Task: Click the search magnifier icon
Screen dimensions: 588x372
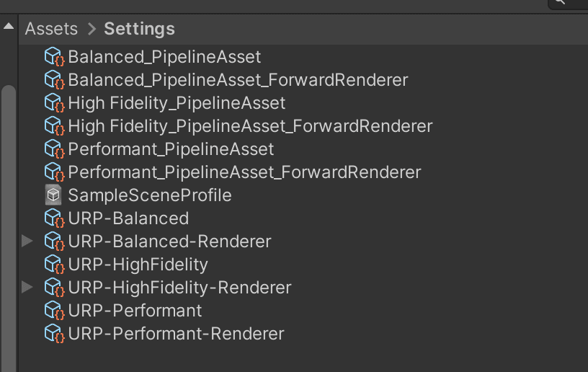Action: coord(560,2)
